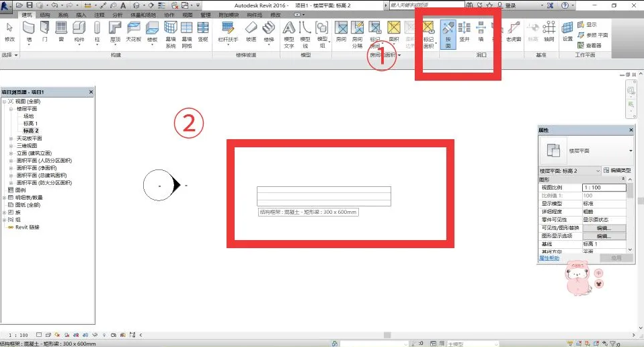This screenshot has height=347, width=644.
Task: Open the 视图 ribbon tab
Action: [x=188, y=15]
